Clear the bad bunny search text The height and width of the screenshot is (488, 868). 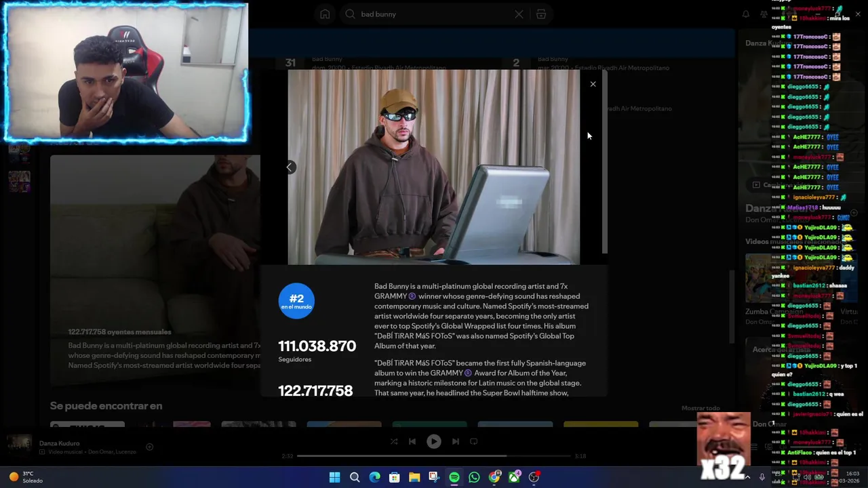coord(519,14)
